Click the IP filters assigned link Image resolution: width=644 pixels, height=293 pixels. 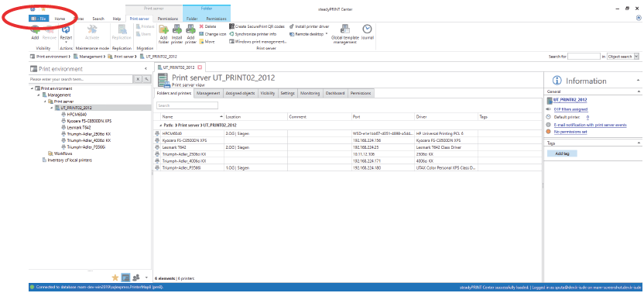[x=570, y=109]
